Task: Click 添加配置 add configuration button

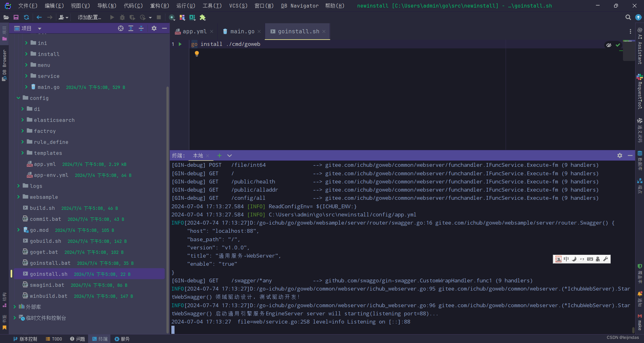Action: (89, 18)
